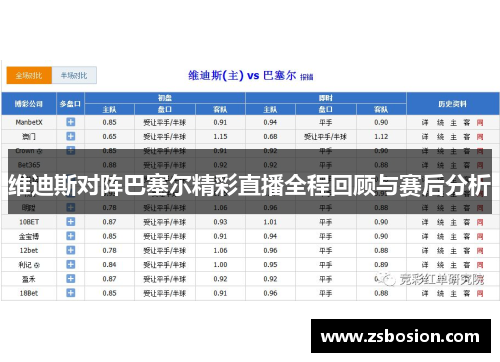The image size is (500, 362).
Task: Open 详 link in 澳门 row
Action: click(x=425, y=137)
